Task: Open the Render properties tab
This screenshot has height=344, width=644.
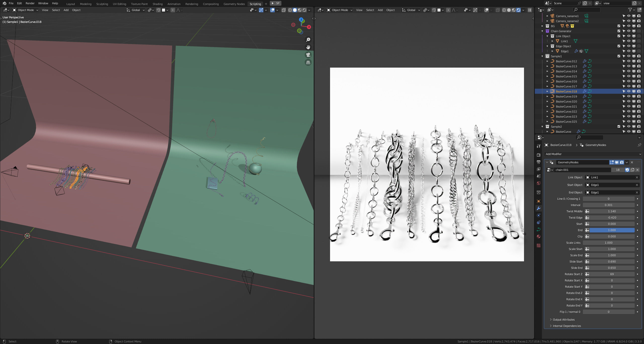Action: (539, 155)
